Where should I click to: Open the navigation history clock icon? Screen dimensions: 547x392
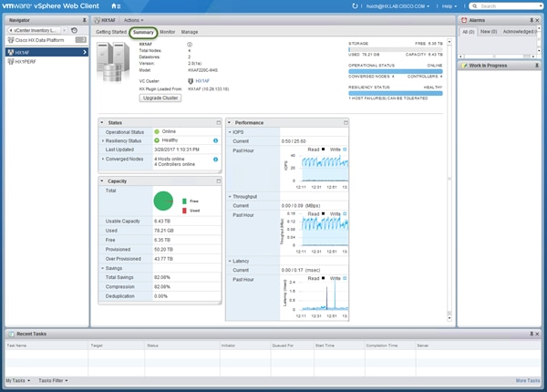click(x=75, y=30)
